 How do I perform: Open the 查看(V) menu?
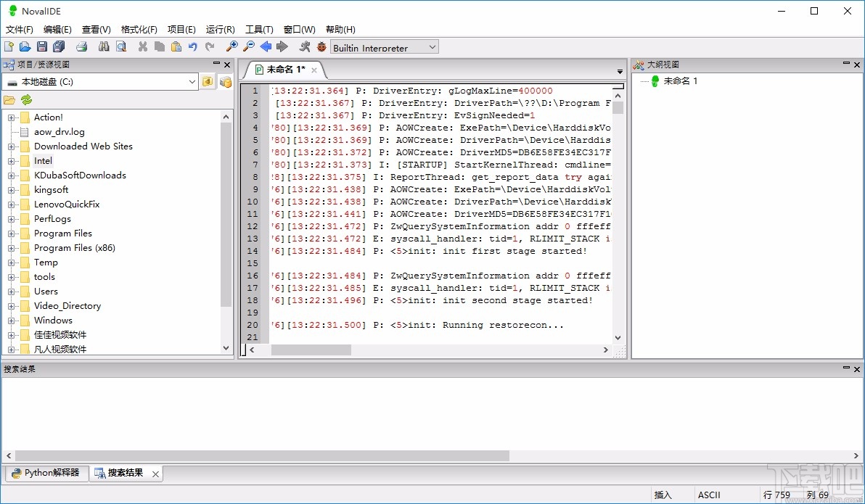(96, 29)
